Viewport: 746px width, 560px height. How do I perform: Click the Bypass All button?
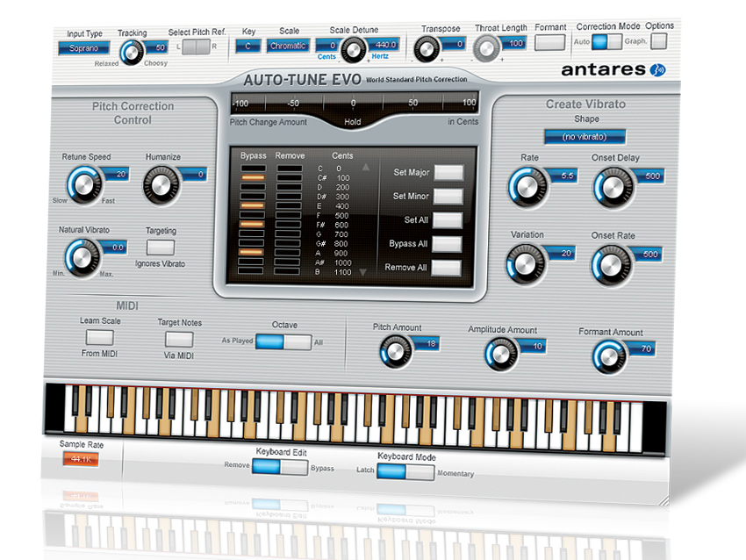coord(446,244)
